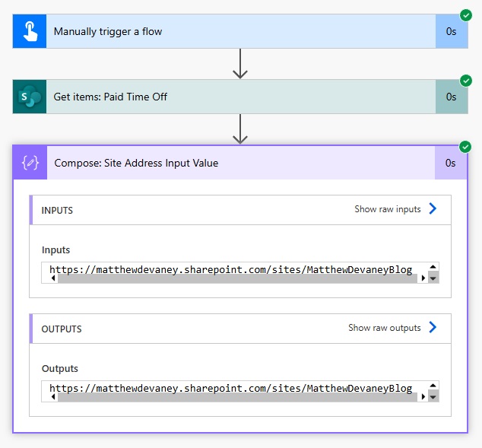The height and width of the screenshot is (448, 482).
Task: Click the green success checkmark on the Compose step
Action: pyautogui.click(x=465, y=147)
